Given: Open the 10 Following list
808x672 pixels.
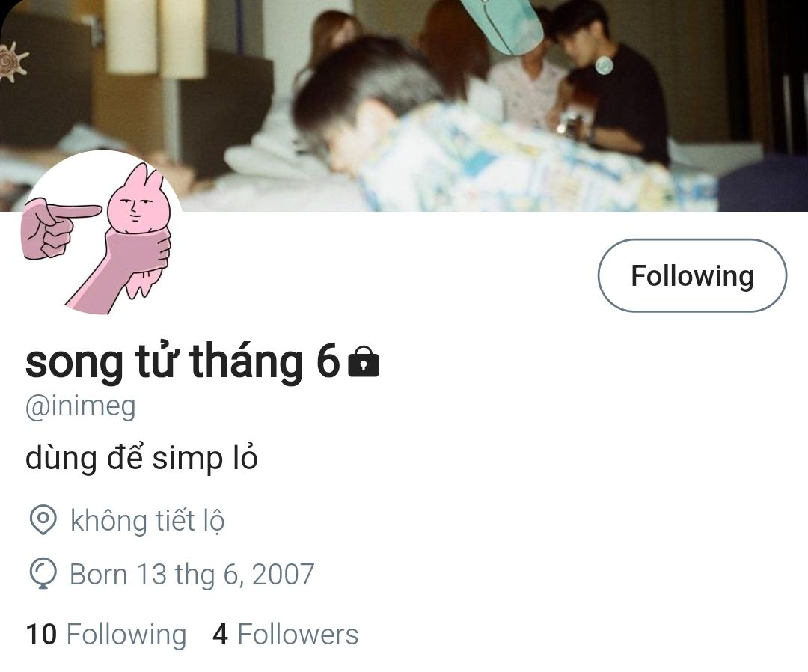Looking at the screenshot, I should pos(105,634).
